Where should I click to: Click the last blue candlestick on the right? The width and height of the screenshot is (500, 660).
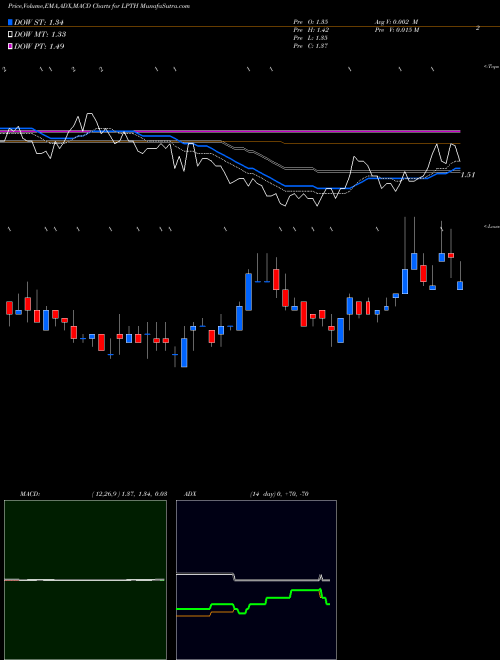click(460, 285)
